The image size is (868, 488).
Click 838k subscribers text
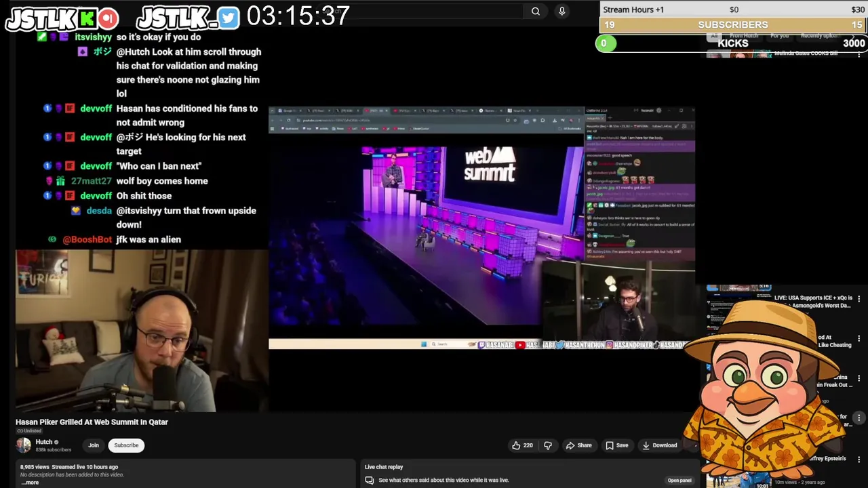[53, 450]
